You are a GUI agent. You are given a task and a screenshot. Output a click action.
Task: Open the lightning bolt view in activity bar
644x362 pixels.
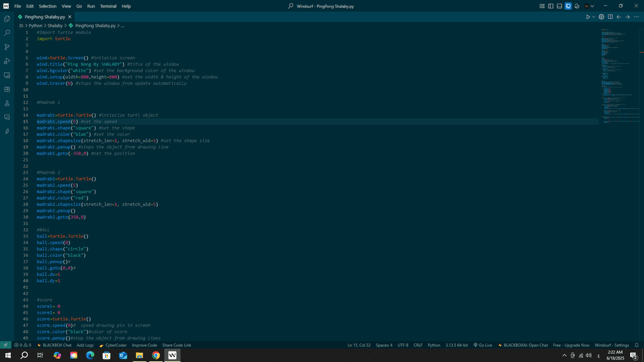click(x=7, y=131)
